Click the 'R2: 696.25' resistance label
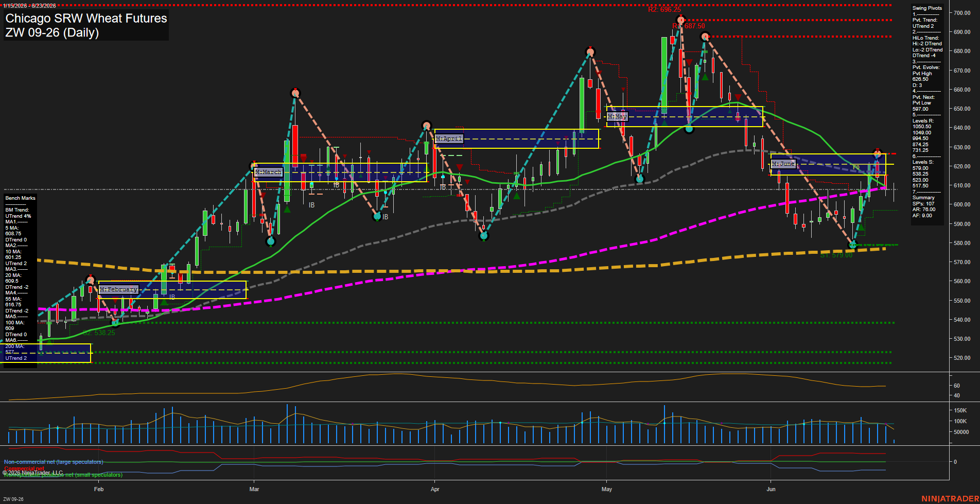Screen dimensions: 980x504 (x=664, y=10)
